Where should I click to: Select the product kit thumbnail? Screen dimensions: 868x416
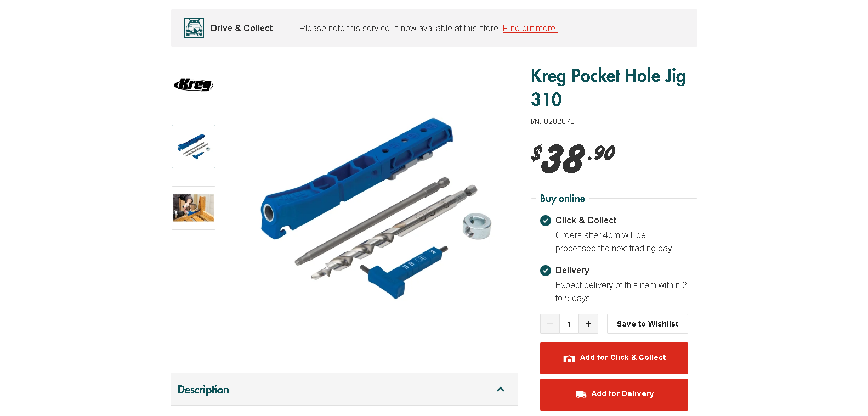(193, 147)
